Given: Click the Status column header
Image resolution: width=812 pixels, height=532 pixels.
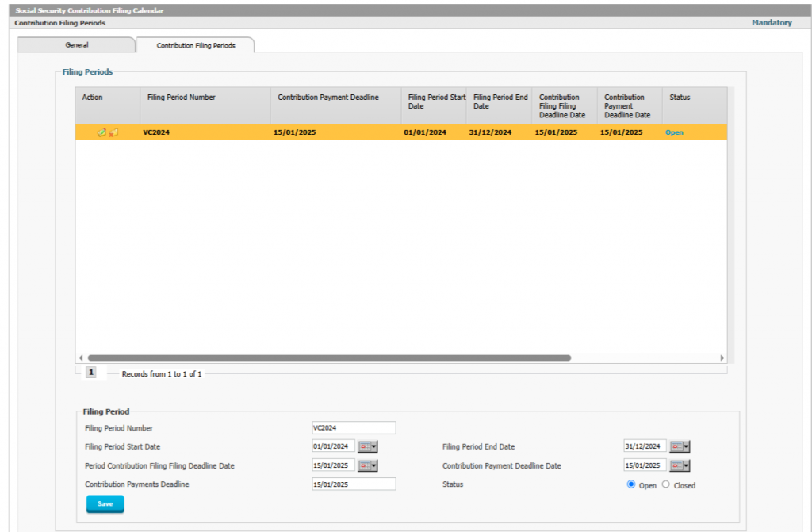Looking at the screenshot, I should [695, 105].
